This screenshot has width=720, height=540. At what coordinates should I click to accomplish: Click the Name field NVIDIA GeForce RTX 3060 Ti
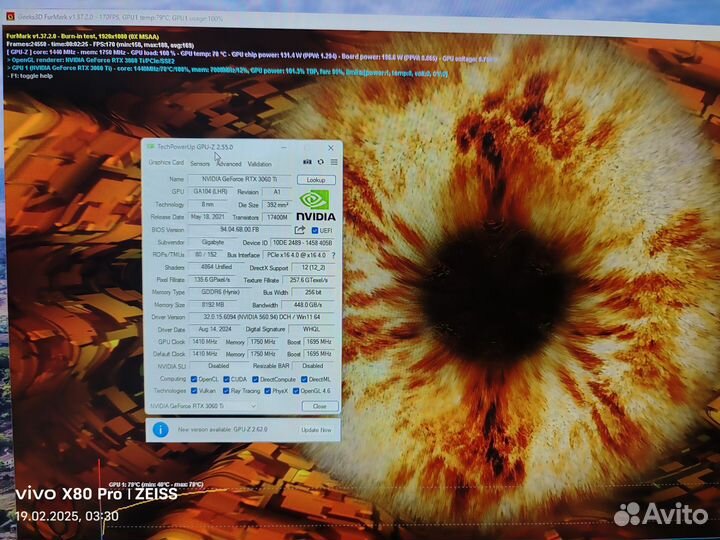pyautogui.click(x=239, y=179)
